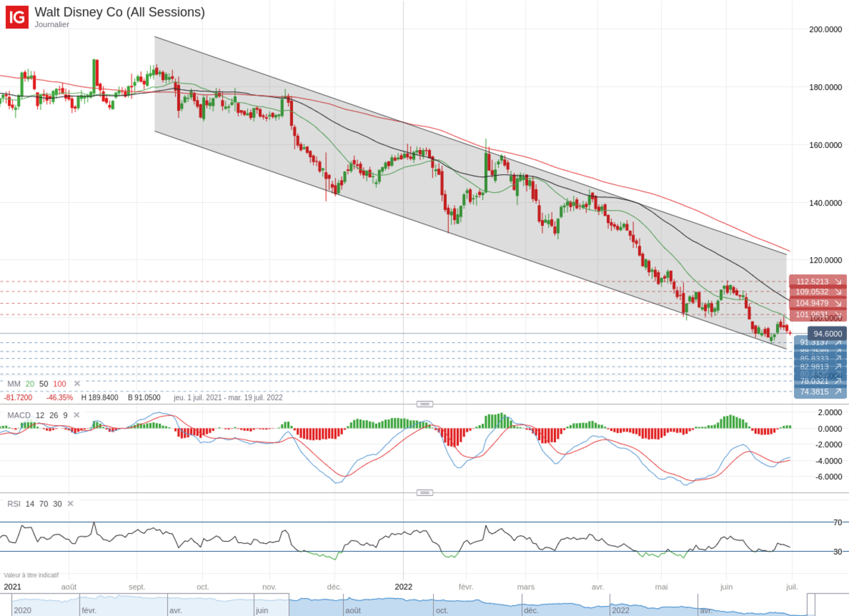This screenshot has height=616, width=849.
Task: Click the févr. marker in the navigator overview
Action: point(90,610)
